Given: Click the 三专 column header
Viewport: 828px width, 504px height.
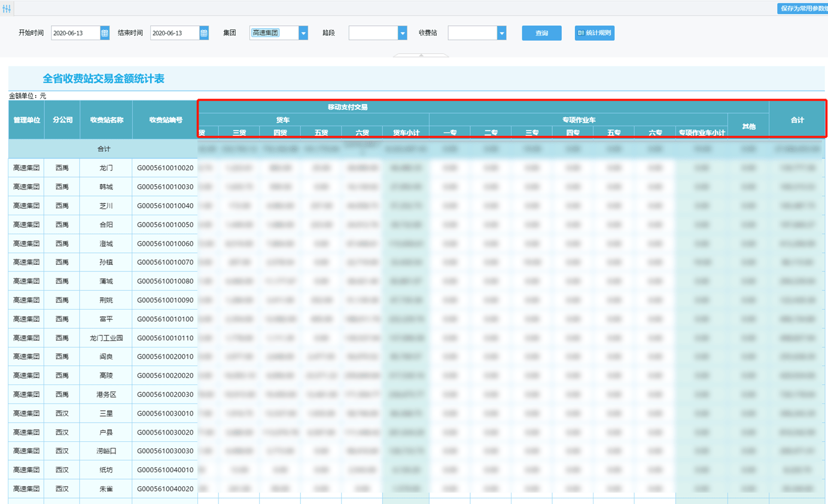Looking at the screenshot, I should point(532,133).
